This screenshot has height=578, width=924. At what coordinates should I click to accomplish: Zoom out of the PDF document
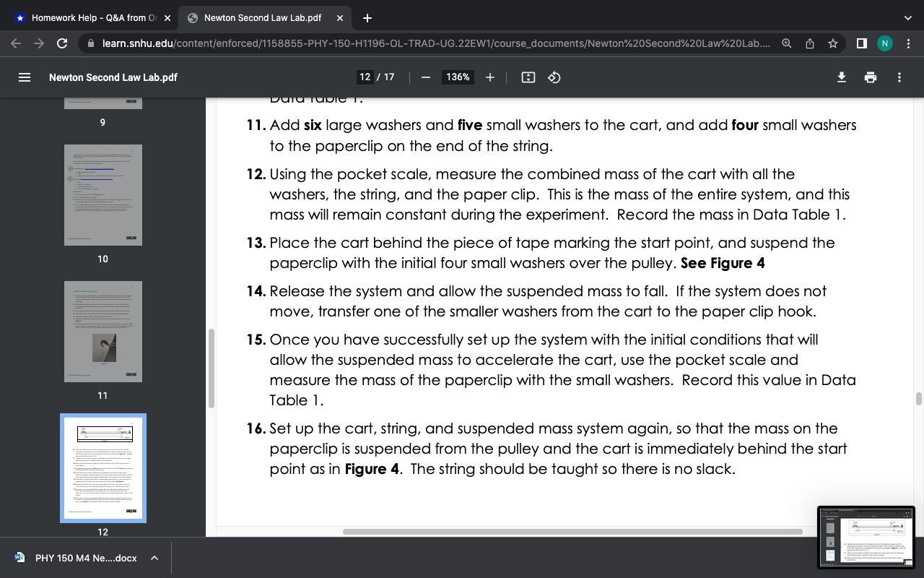click(426, 77)
